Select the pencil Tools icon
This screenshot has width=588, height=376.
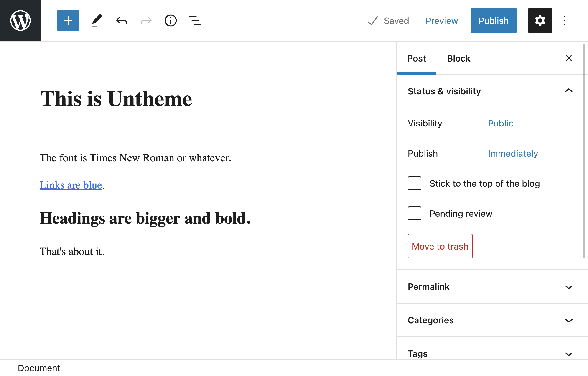tap(97, 21)
